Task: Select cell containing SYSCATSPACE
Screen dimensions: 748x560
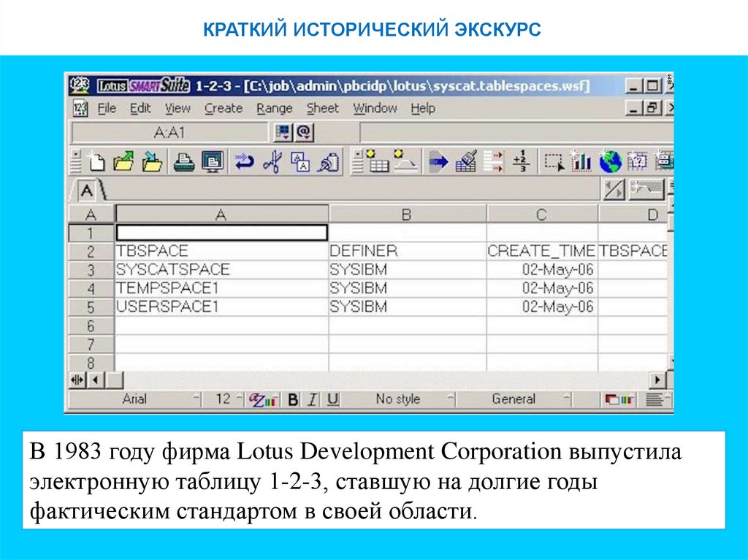Action: [222, 270]
